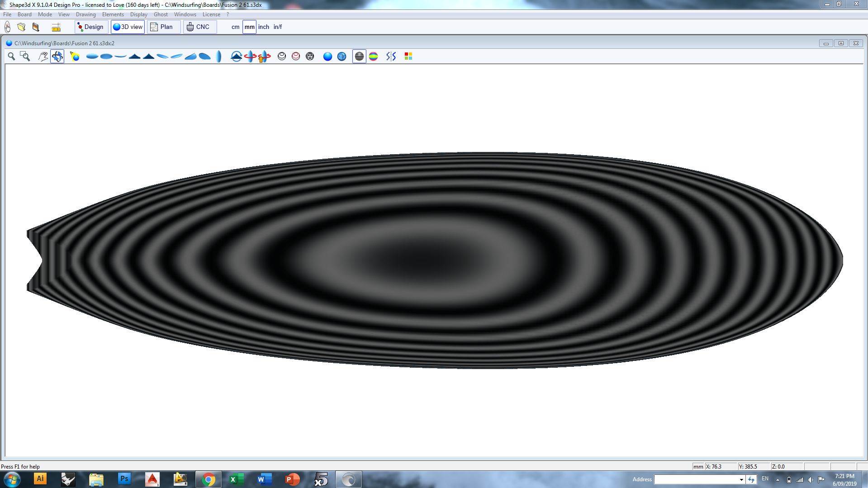Toggle the zebra stripes rendering mode
This screenshot has width=868, height=488.
click(x=359, y=56)
